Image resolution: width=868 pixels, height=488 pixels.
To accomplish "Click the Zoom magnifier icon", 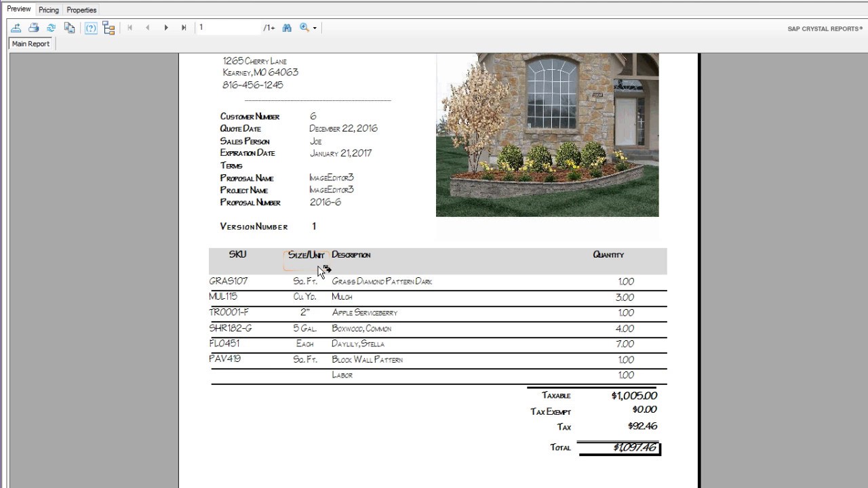I will coord(304,28).
